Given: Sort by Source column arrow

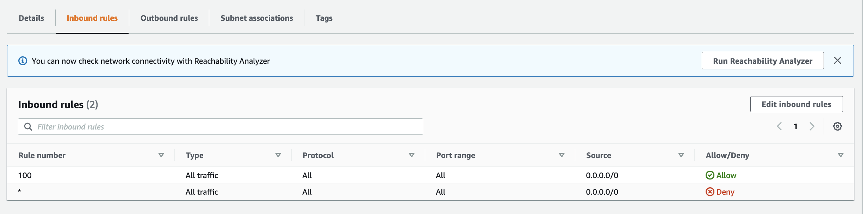Looking at the screenshot, I should [681, 155].
